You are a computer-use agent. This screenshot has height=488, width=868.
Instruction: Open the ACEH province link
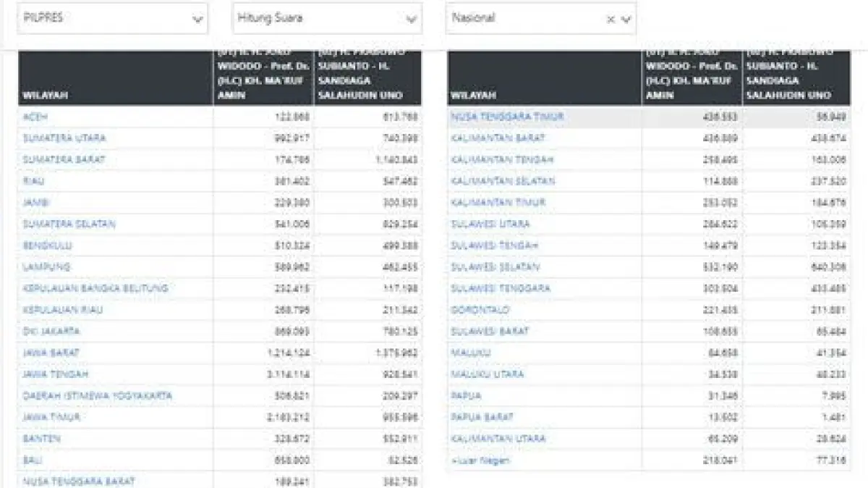coord(35,117)
